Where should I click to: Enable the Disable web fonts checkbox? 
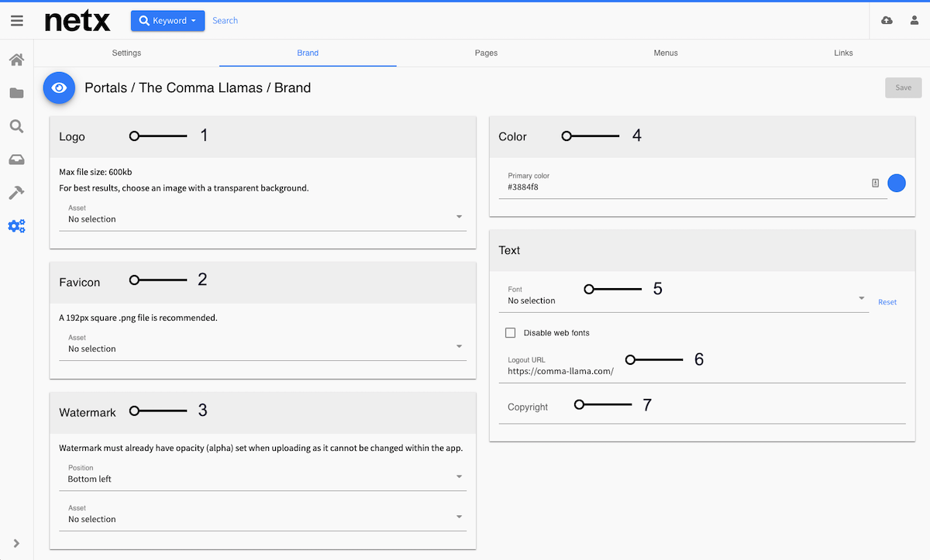(x=510, y=333)
